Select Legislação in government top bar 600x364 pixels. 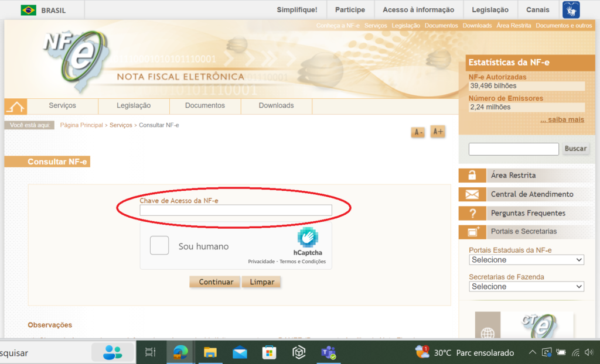coord(490,10)
